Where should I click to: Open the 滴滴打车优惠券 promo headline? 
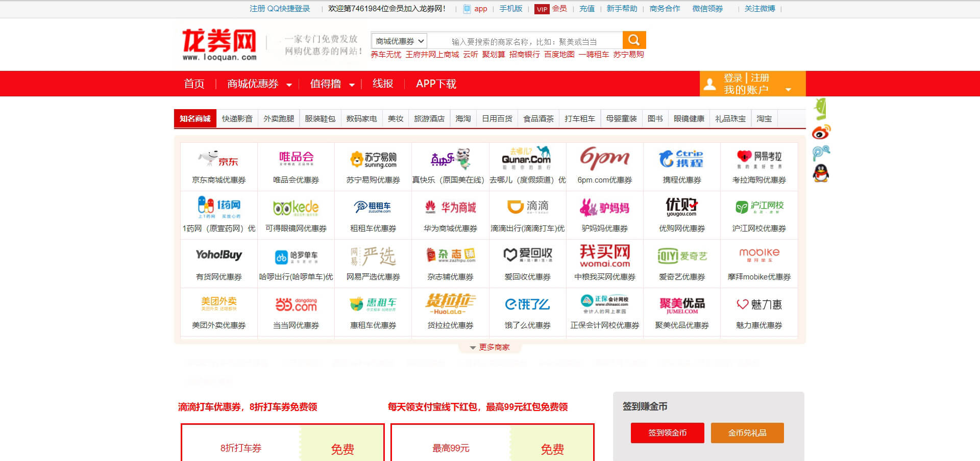click(248, 407)
